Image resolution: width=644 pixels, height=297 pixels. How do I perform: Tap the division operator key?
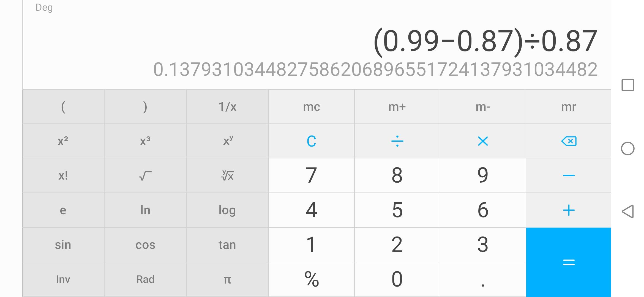397,141
